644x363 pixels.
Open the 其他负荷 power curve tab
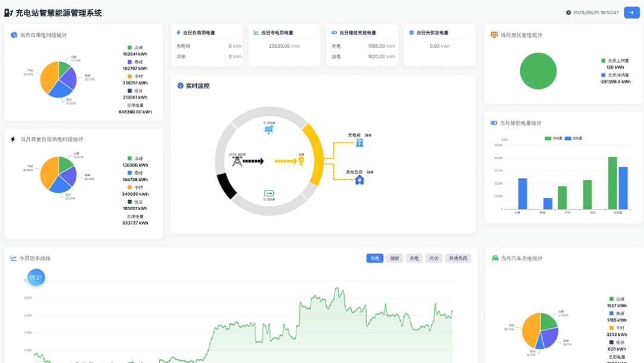[x=458, y=259]
